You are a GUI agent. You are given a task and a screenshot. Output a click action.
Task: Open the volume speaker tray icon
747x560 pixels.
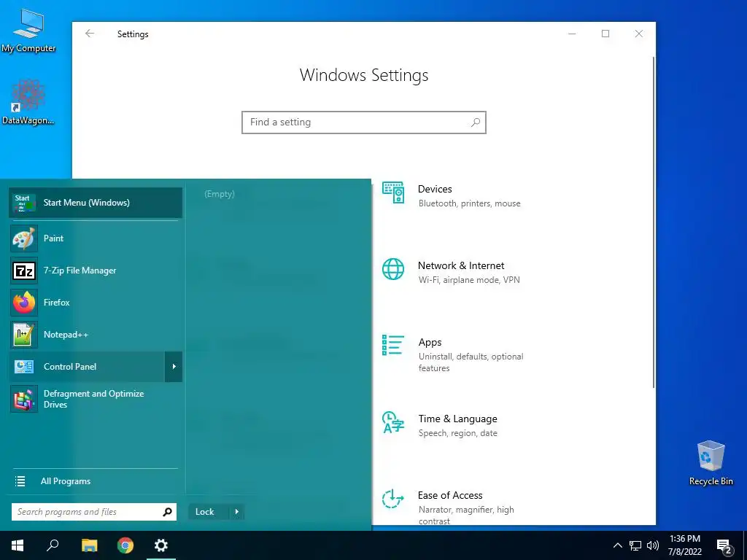tap(653, 545)
